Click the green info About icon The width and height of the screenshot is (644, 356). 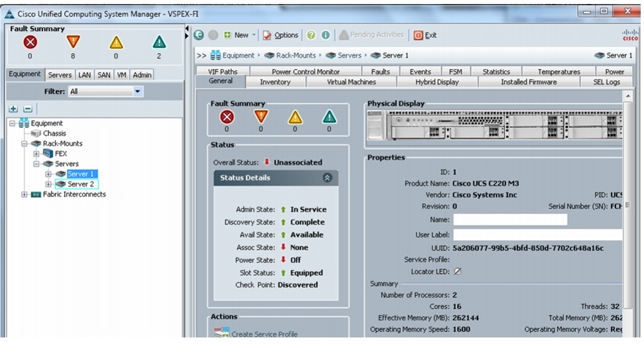coord(325,35)
